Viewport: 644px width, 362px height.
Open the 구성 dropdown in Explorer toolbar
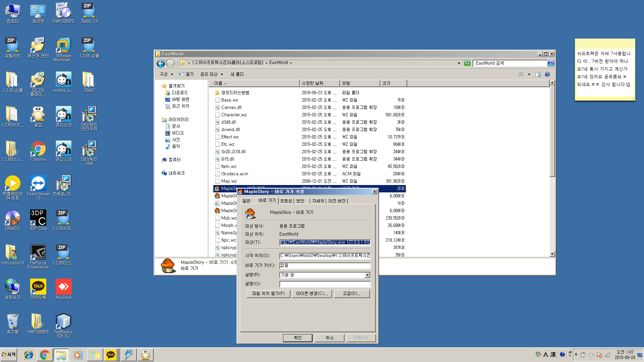coord(166,74)
